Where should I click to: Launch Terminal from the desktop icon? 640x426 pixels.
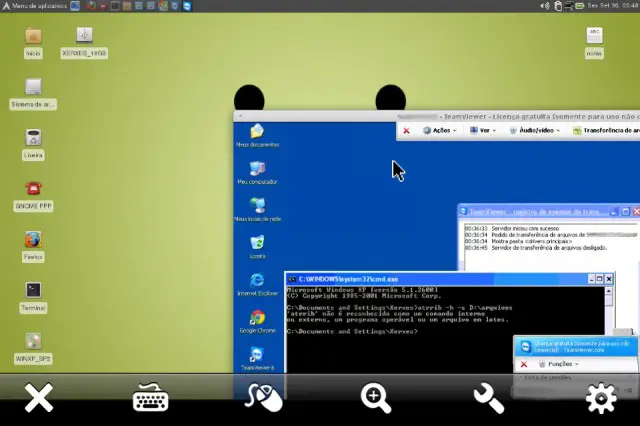click(33, 297)
